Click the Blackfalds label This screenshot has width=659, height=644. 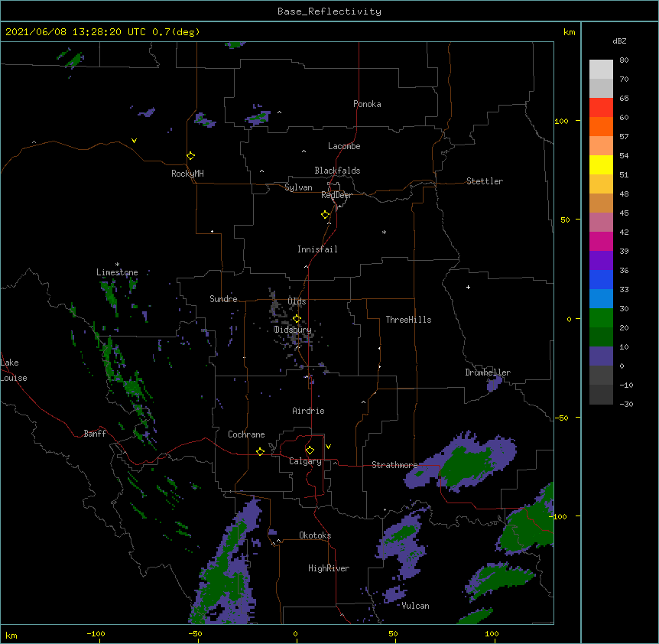point(337,171)
